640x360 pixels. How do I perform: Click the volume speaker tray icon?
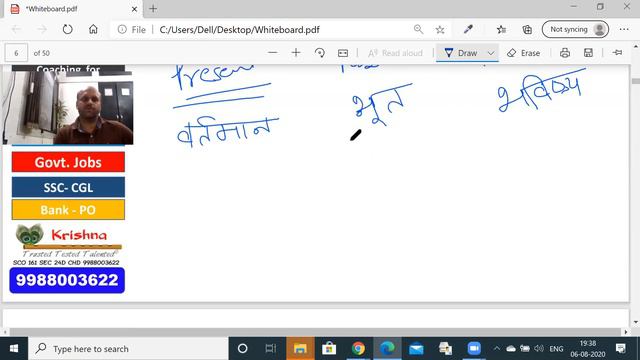pos(539,349)
